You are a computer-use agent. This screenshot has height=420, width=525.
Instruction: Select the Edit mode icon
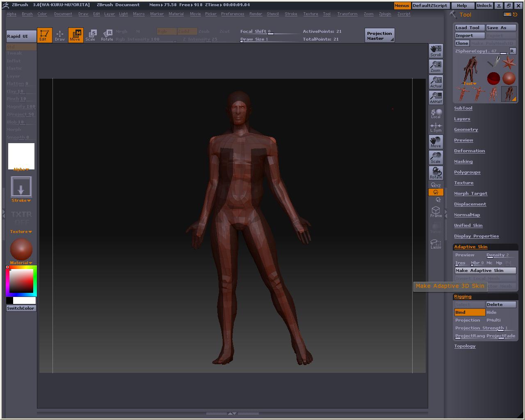44,35
